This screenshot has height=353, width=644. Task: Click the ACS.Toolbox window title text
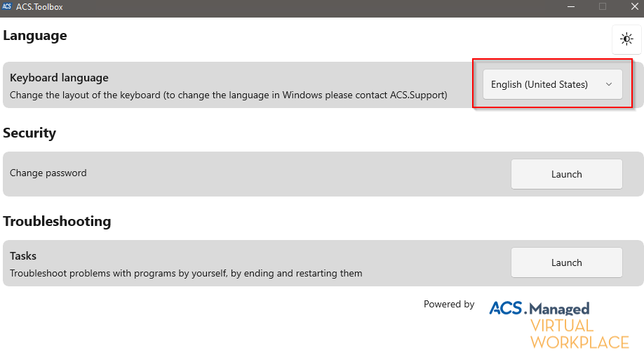tap(39, 6)
